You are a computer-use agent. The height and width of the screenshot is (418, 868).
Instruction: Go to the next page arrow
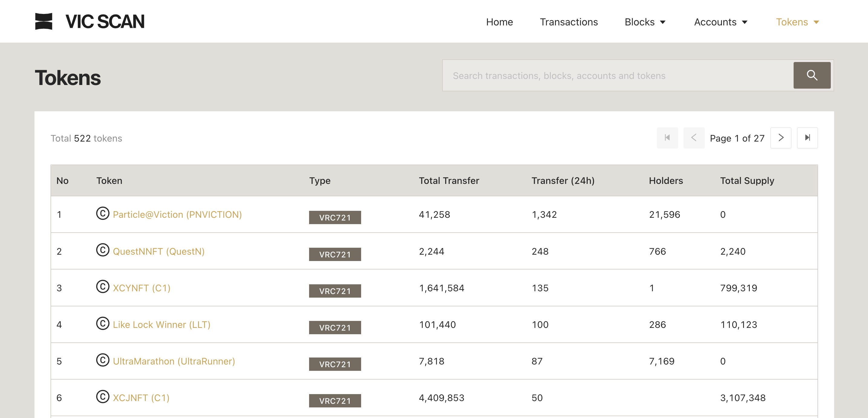[781, 138]
